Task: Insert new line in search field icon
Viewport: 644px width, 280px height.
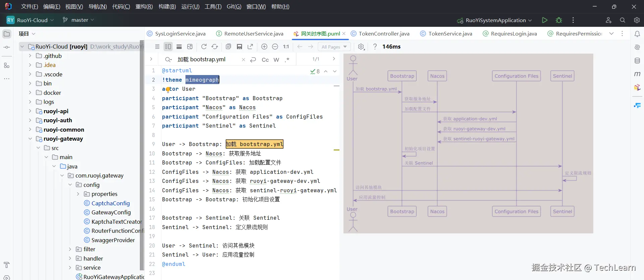Action: click(253, 60)
